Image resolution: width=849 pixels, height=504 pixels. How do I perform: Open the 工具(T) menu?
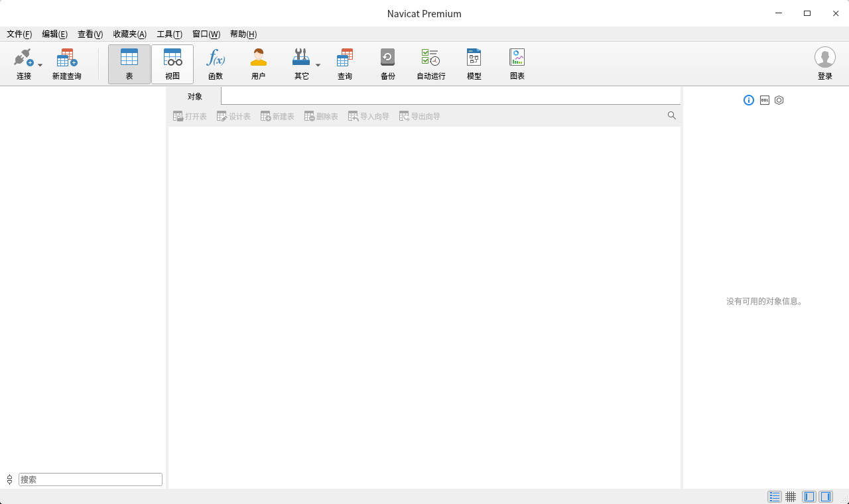coord(169,34)
